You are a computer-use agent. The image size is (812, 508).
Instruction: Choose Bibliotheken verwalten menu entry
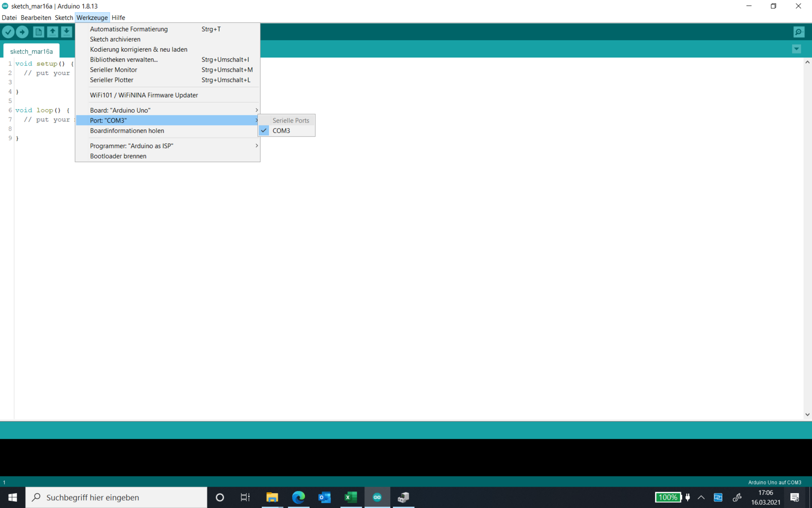click(124, 59)
